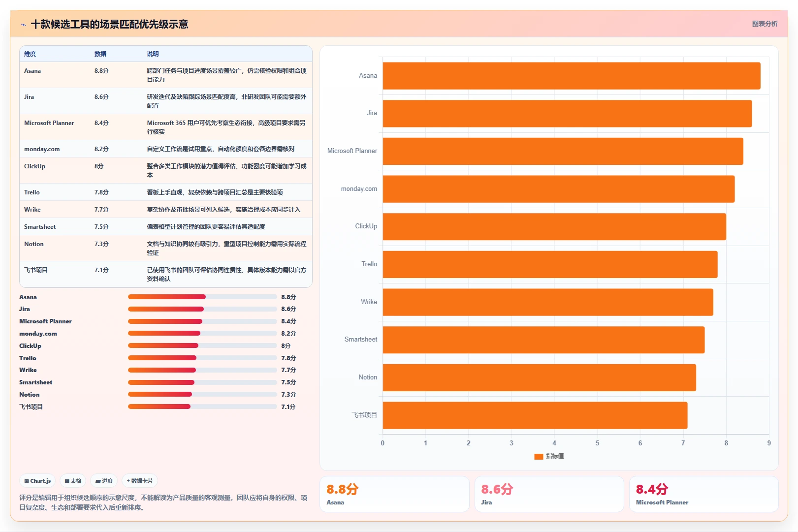Click the x-axis tick label 9
This screenshot has height=532, width=798.
point(769,443)
